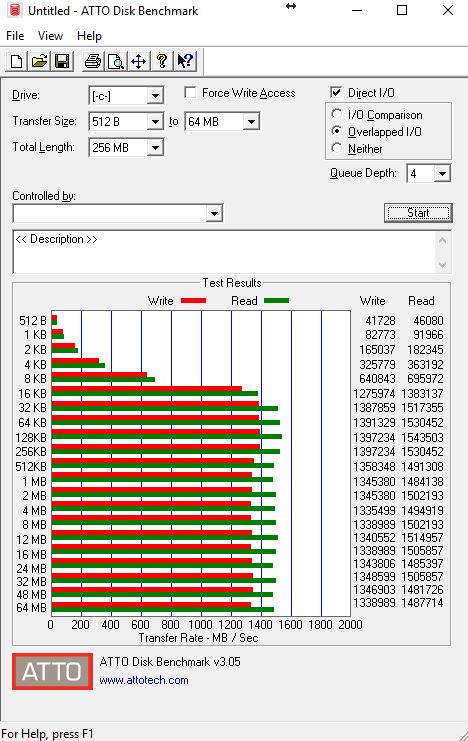Image resolution: width=468 pixels, height=741 pixels.
Task: Click inside the Description text box
Action: 225,252
